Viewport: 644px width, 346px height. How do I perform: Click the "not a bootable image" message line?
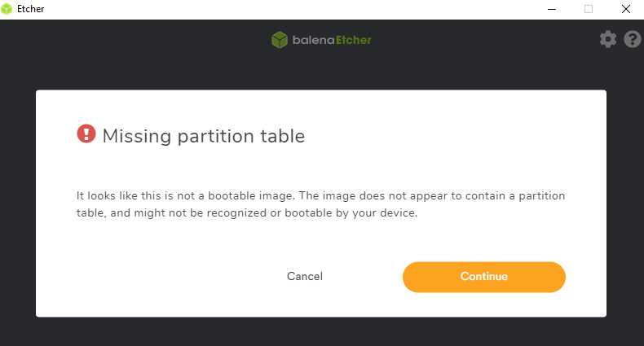(x=320, y=196)
